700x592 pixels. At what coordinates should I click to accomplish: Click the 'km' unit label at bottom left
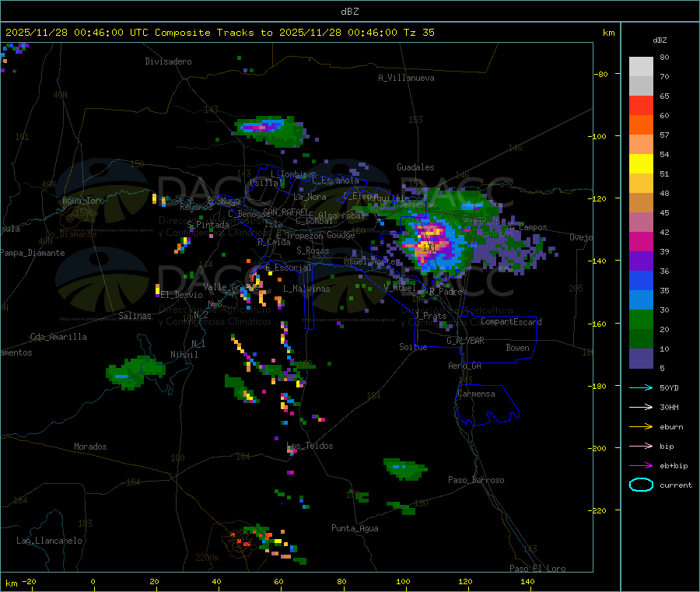[12, 583]
